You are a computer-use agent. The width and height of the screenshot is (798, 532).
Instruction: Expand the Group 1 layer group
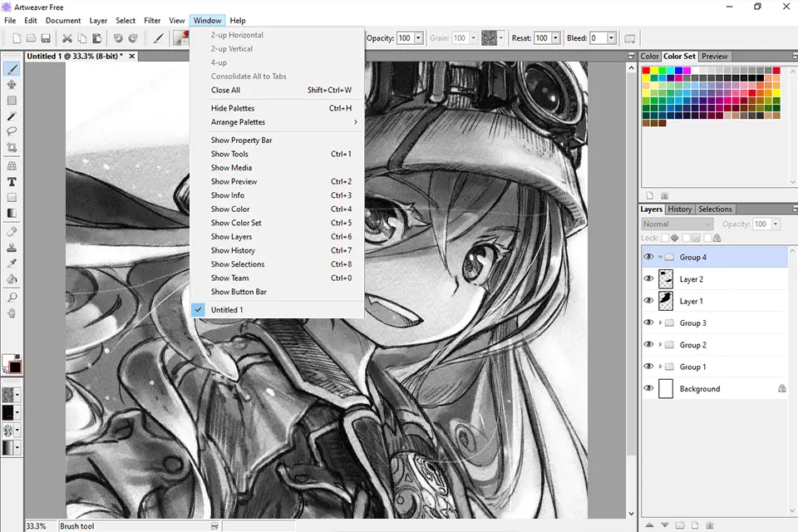660,367
